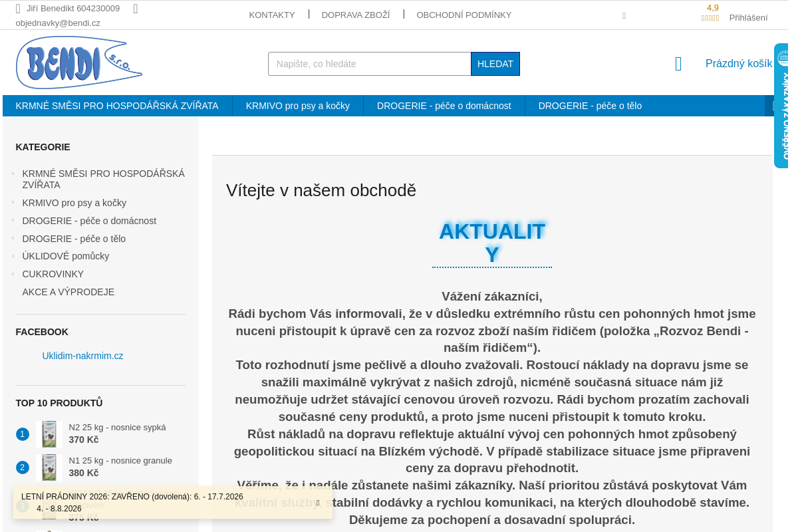Viewport: 798px width, 532px height.
Task: Open sidebar category KRMIVO pro psy a kočky
Action: [74, 203]
